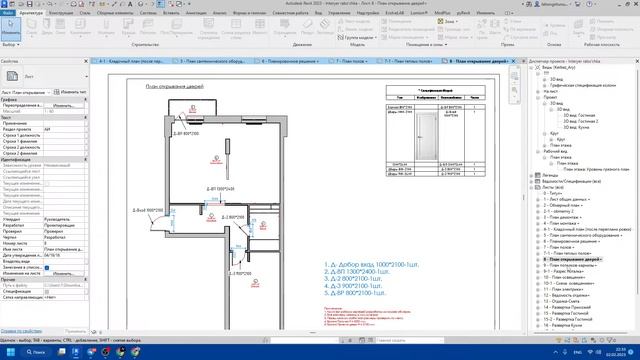Switch to the pyRevit ribbon tab
640x360 pixels.
pyautogui.click(x=463, y=13)
